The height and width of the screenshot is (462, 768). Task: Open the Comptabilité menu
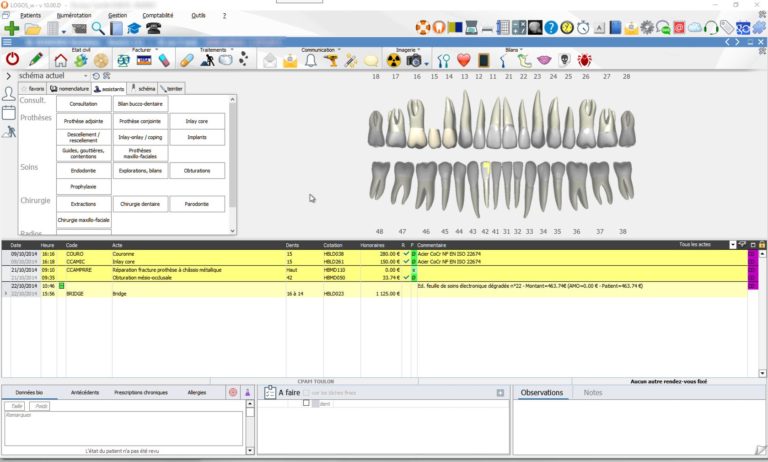click(159, 16)
